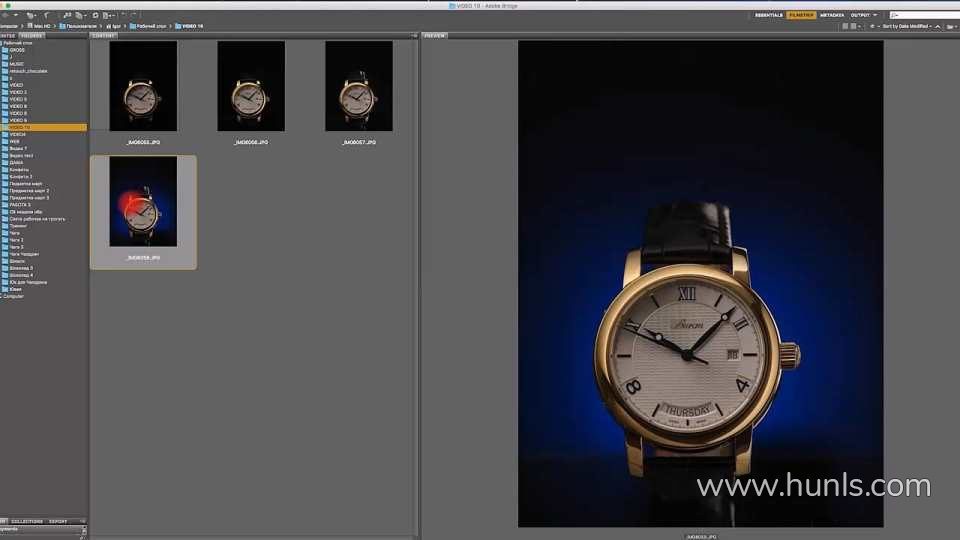
Task: Rotate image 90° clockwise
Action: 134,15
